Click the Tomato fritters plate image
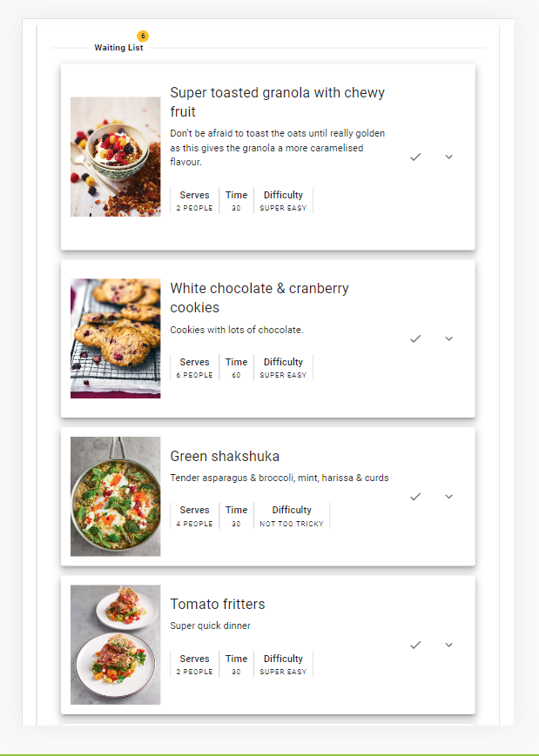539x756 pixels. click(x=115, y=645)
